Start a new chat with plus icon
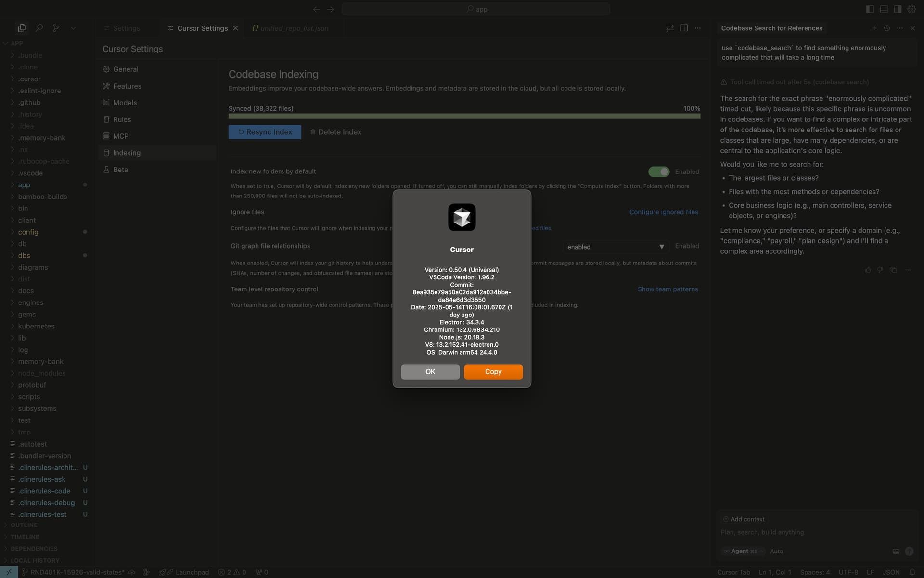 (x=874, y=28)
